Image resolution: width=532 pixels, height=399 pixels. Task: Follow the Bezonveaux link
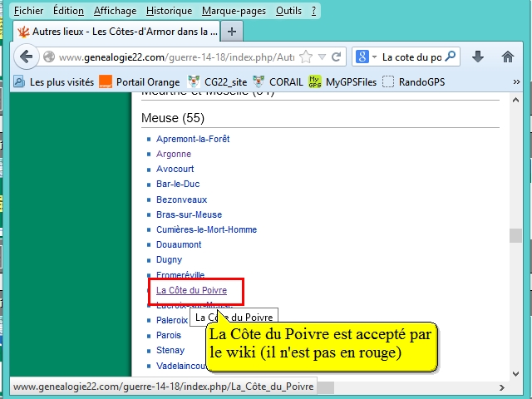(181, 199)
